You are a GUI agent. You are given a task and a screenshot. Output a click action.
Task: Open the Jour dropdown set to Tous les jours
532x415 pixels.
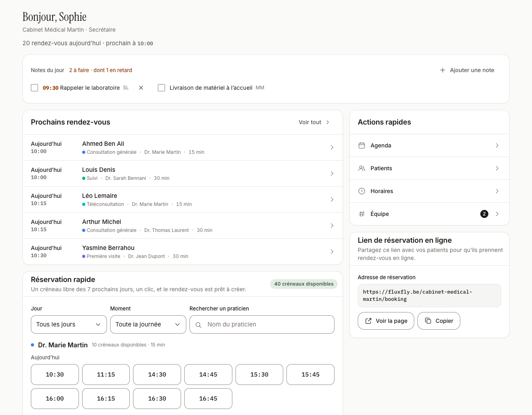[x=69, y=324]
